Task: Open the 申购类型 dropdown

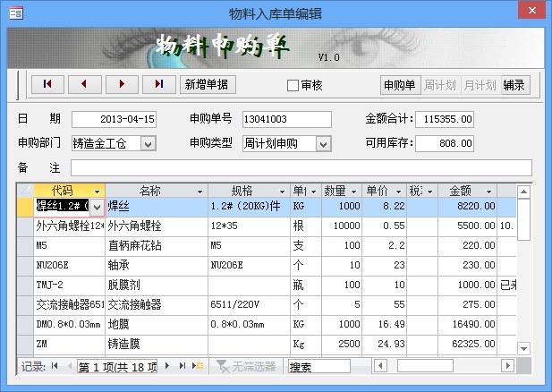Action: (323, 144)
